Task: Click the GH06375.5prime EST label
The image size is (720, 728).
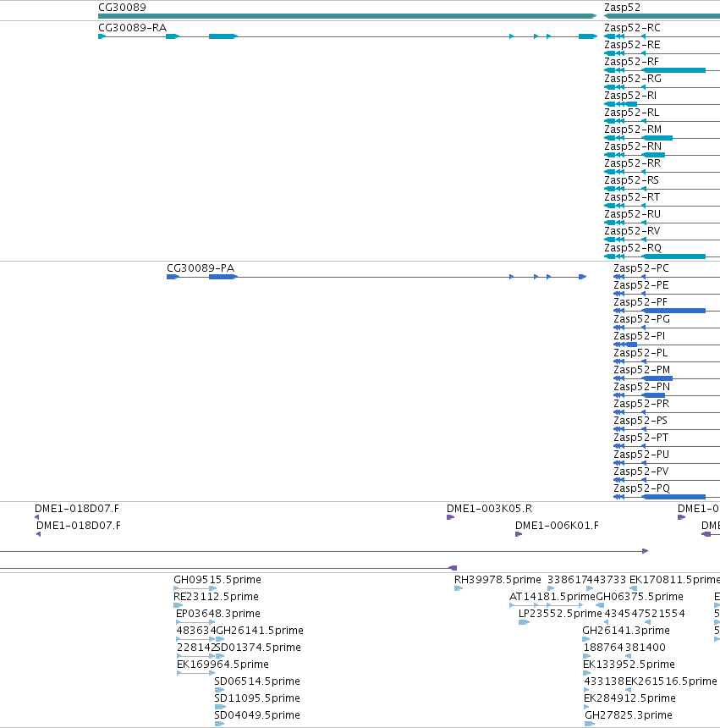Action: pos(640,597)
